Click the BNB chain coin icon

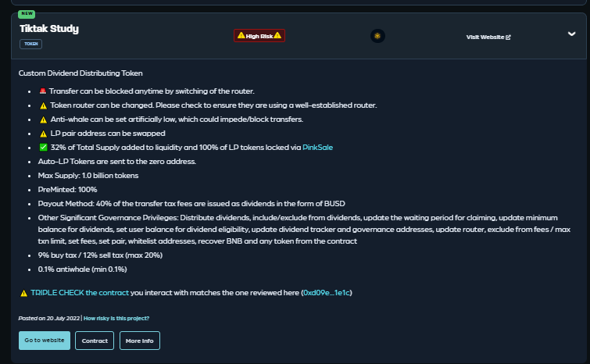(x=377, y=36)
